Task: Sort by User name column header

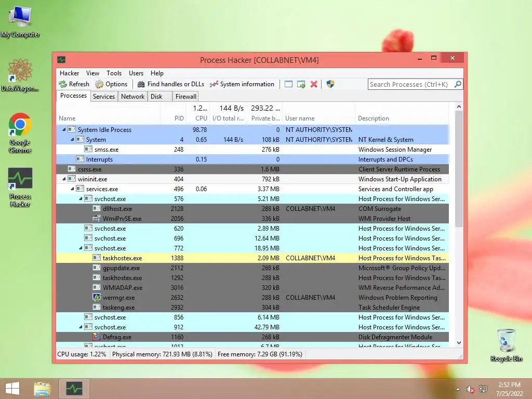Action: pos(318,114)
